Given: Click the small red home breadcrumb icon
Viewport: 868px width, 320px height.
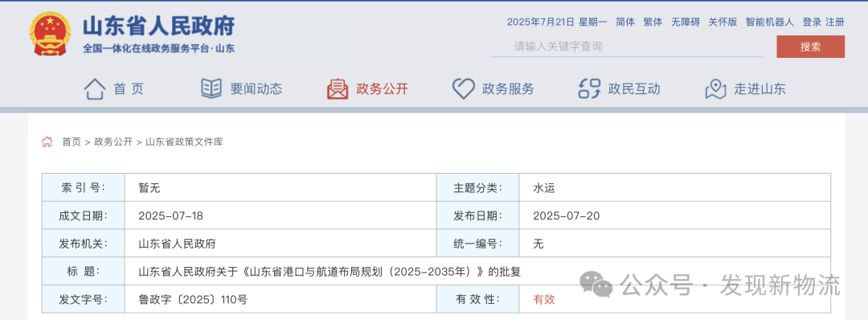Looking at the screenshot, I should click(47, 142).
